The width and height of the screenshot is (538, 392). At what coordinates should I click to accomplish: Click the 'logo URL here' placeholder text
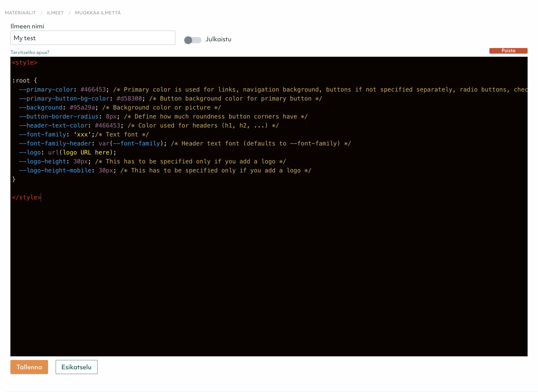86,152
